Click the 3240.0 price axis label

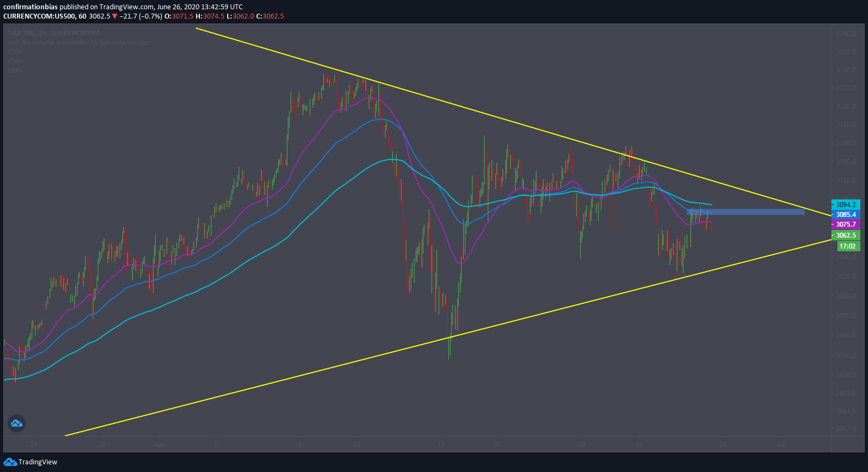point(846,70)
